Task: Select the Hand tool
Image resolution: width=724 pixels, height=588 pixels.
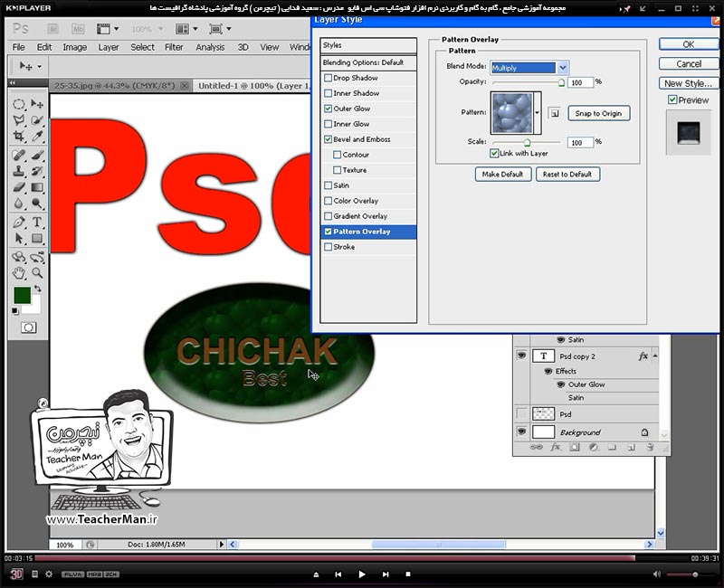Action: tap(19, 273)
